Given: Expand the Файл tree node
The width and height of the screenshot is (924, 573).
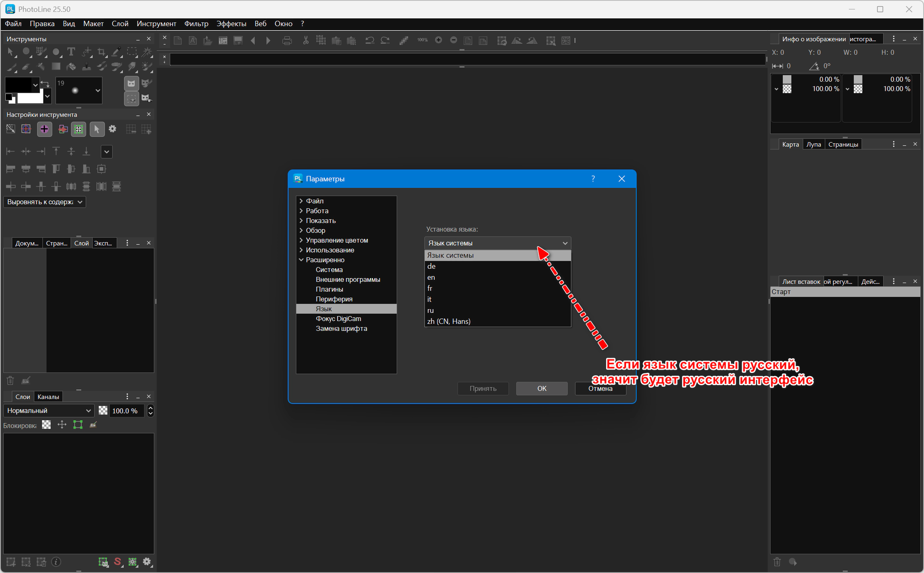Looking at the screenshot, I should pyautogui.click(x=301, y=201).
